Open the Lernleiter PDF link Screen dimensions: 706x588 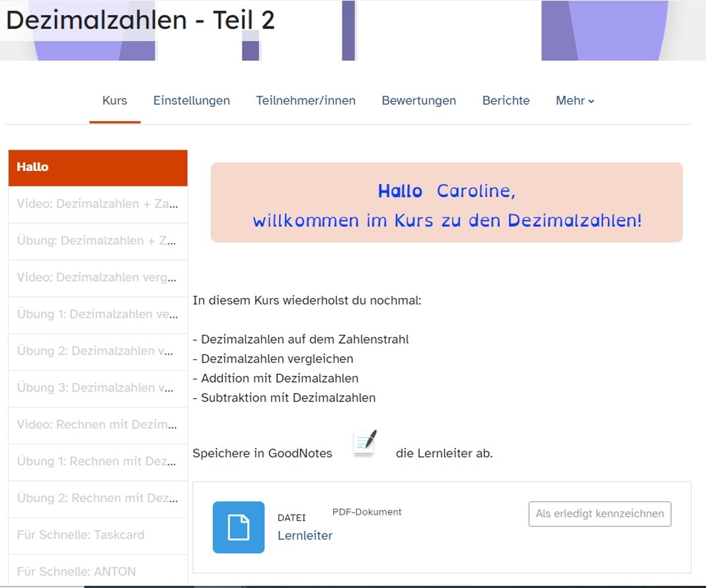pyautogui.click(x=305, y=536)
